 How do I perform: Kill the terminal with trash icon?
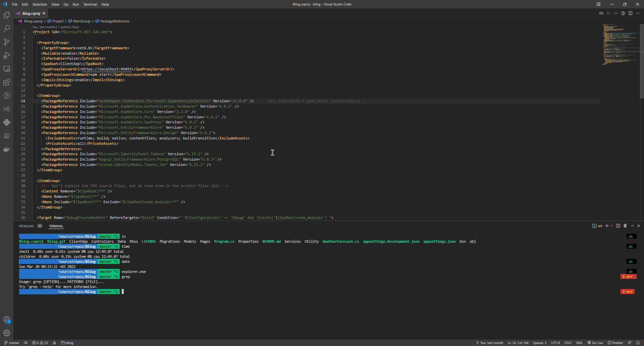click(x=625, y=226)
